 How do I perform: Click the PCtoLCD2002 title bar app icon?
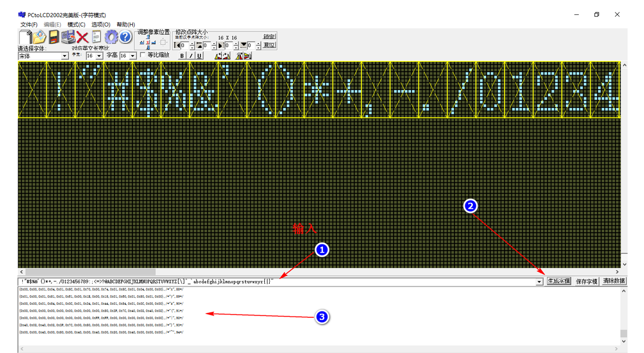point(22,15)
